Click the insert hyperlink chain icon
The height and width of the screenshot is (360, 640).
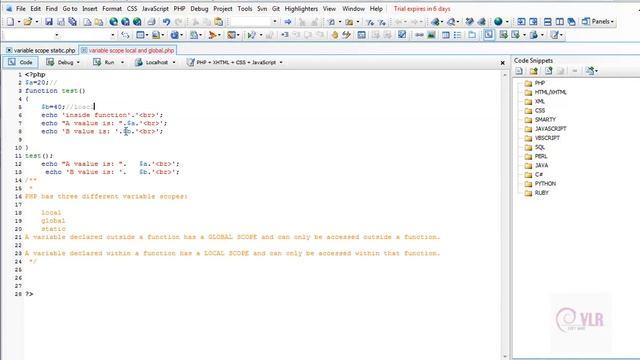[419, 35]
